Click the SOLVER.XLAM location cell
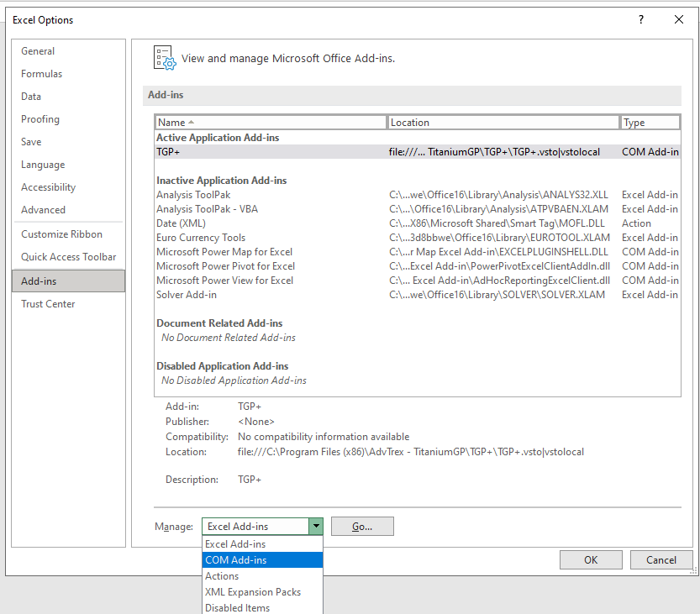Image resolution: width=700 pixels, height=614 pixels. pos(497,295)
